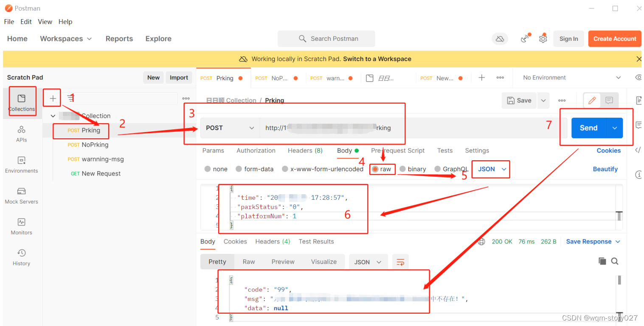The width and height of the screenshot is (644, 326).
Task: Click the new tab plus icon
Action: (481, 77)
